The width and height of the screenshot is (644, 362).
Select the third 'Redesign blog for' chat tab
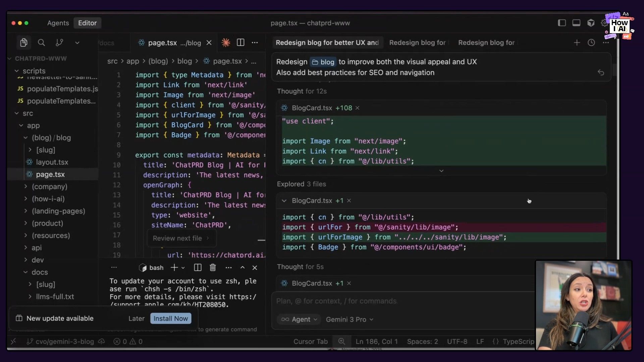tap(486, 43)
